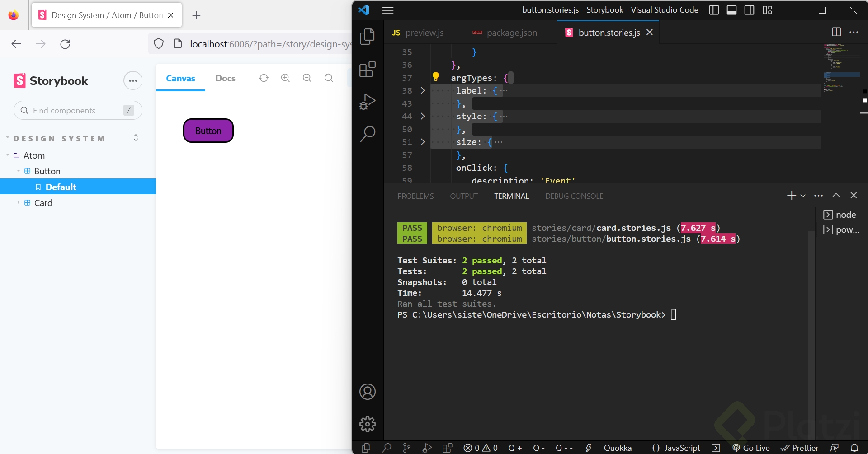Open the VS Code Explorer view
Screen dimensions: 868x454
click(367, 37)
